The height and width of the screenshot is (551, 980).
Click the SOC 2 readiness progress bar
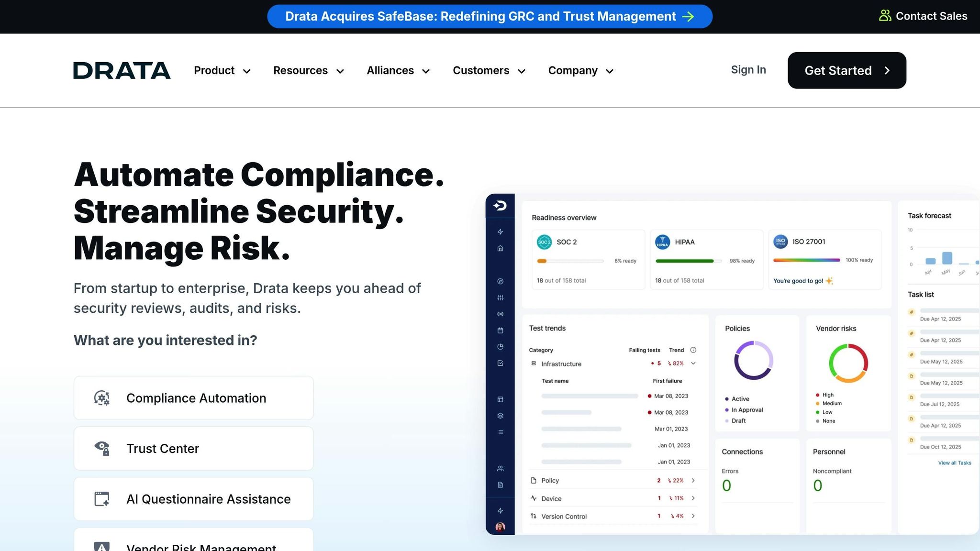click(570, 261)
